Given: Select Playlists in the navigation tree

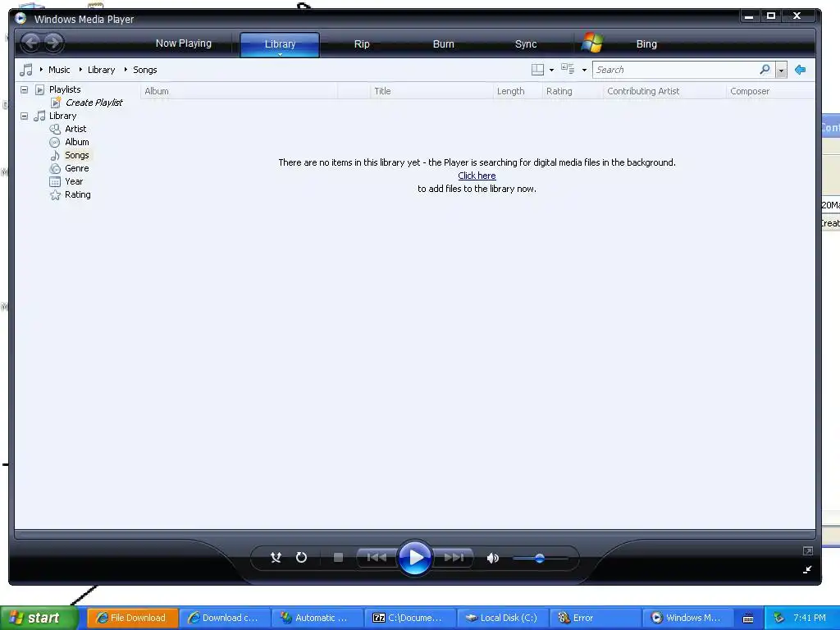Looking at the screenshot, I should [x=65, y=89].
